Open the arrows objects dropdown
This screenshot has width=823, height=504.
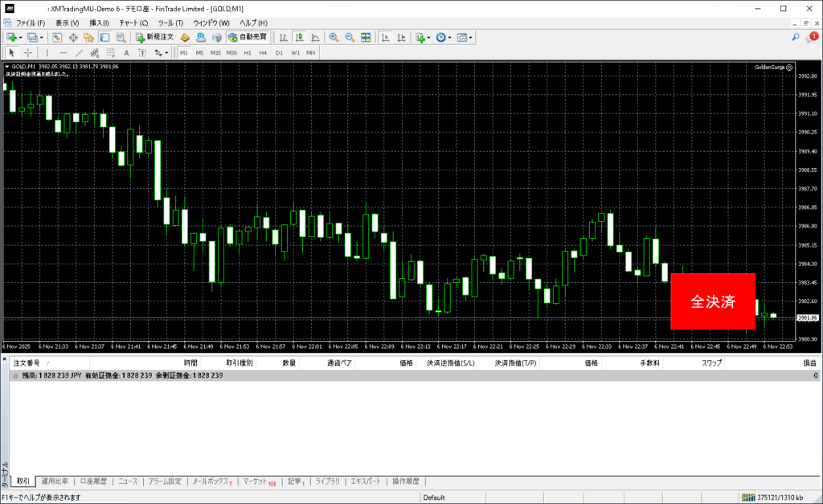167,53
